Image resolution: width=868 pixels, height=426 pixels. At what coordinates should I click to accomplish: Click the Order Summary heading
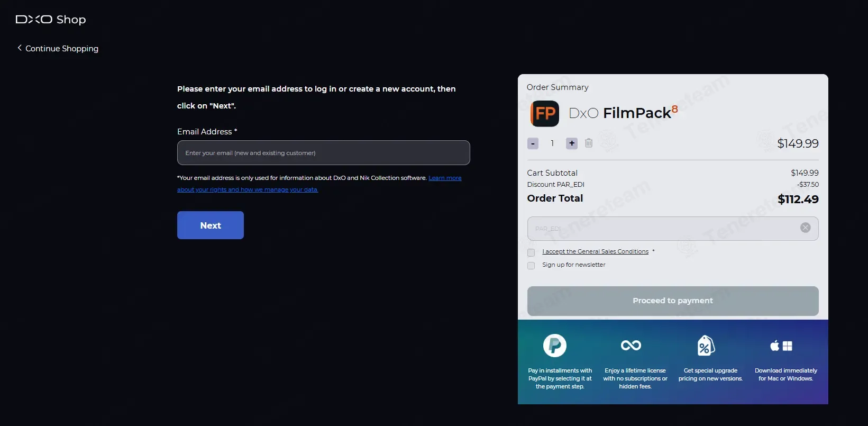click(558, 87)
